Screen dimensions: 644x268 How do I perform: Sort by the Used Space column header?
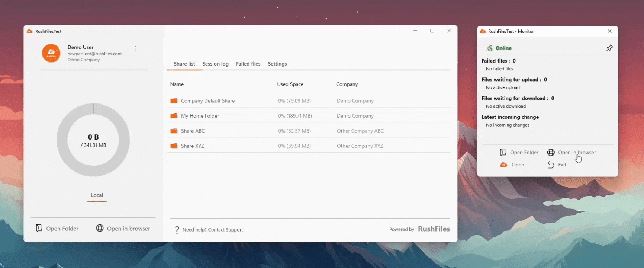click(x=290, y=84)
